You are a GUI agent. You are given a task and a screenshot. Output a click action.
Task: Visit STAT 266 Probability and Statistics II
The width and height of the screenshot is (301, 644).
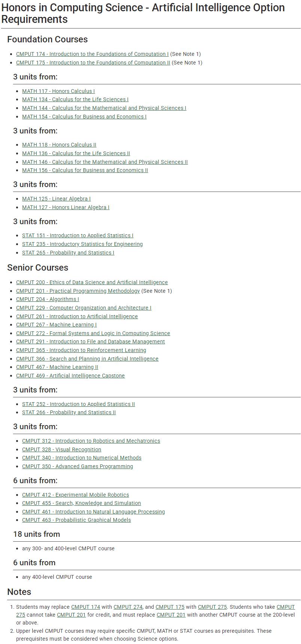click(69, 412)
